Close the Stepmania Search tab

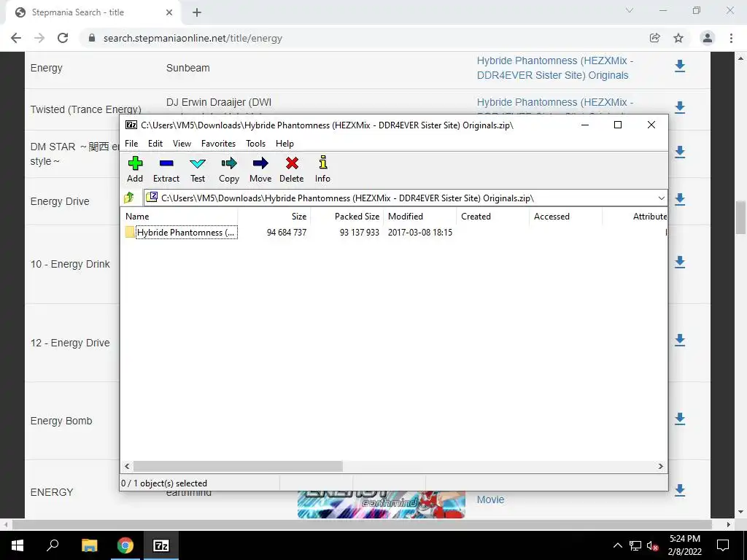coord(169,13)
